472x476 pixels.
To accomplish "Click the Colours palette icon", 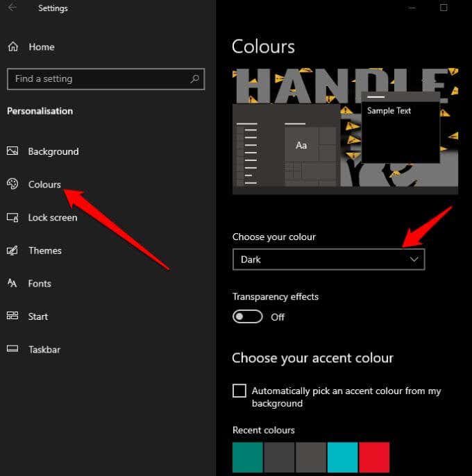I will [x=12, y=184].
